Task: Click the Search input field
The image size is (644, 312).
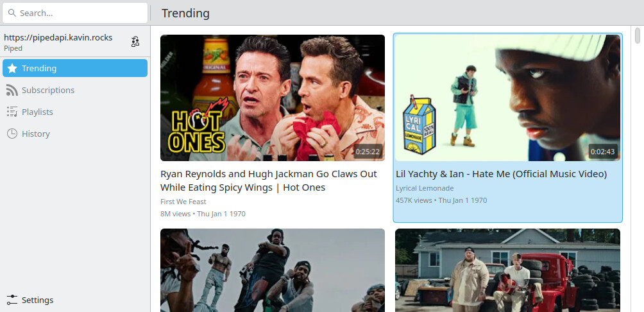Action: [75, 13]
